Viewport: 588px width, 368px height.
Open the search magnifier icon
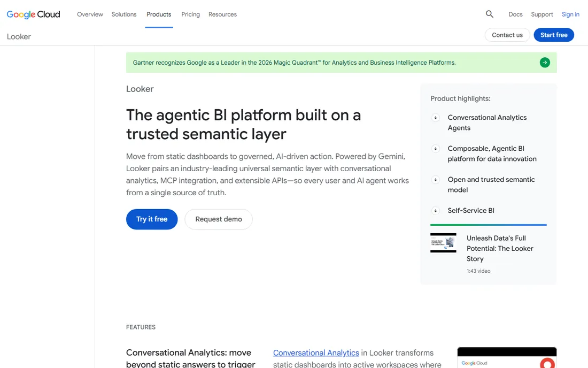(x=489, y=14)
